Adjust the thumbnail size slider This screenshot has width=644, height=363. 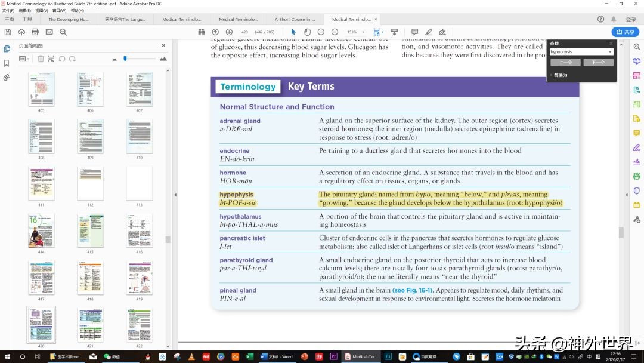(125, 59)
